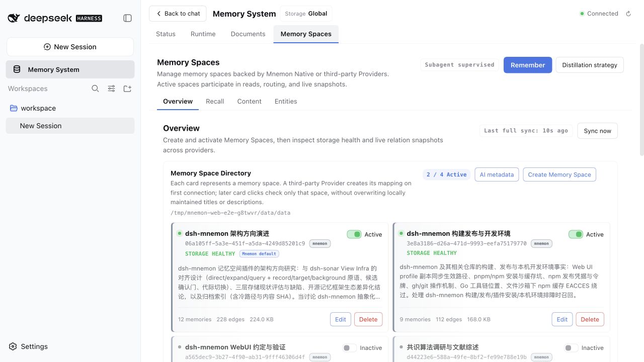Screen dimensions: 644x362
Task: Click the deepseek whale logo
Action: click(x=14, y=18)
